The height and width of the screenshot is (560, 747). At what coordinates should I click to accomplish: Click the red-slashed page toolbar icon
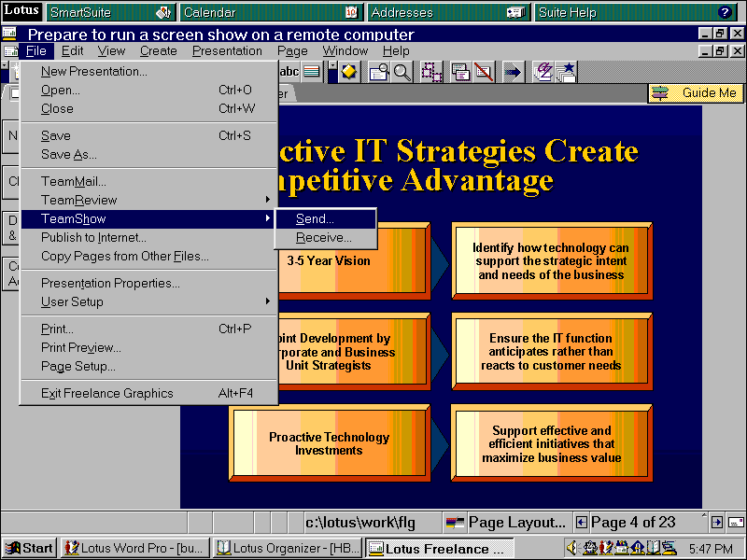click(x=483, y=72)
